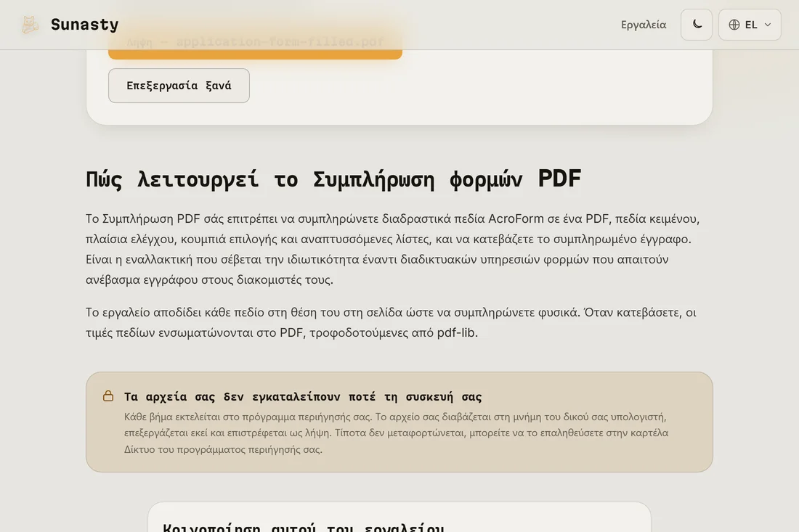Viewport: 799px width, 532px height.
Task: Expand the EL language dropdown
Action: [x=750, y=25]
